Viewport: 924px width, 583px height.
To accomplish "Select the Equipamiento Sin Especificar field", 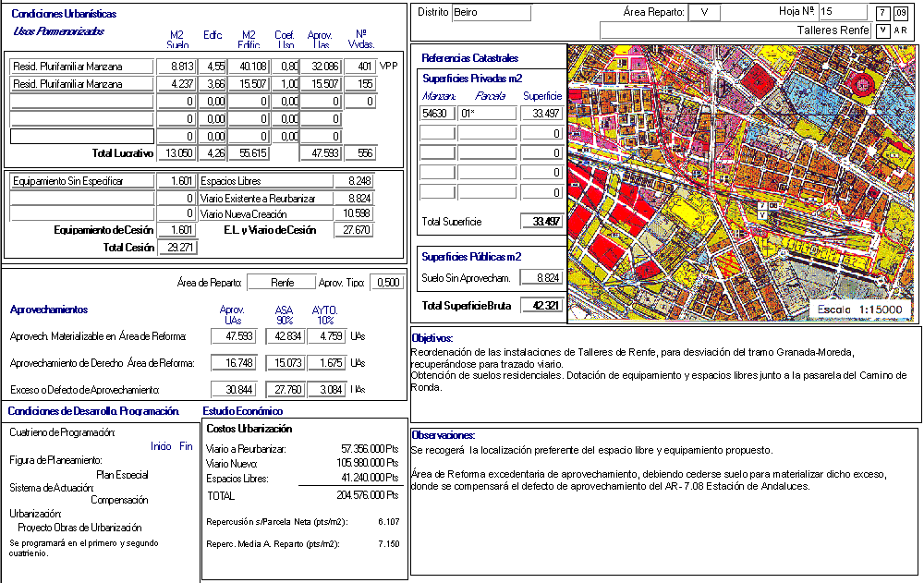I will coord(80,181).
